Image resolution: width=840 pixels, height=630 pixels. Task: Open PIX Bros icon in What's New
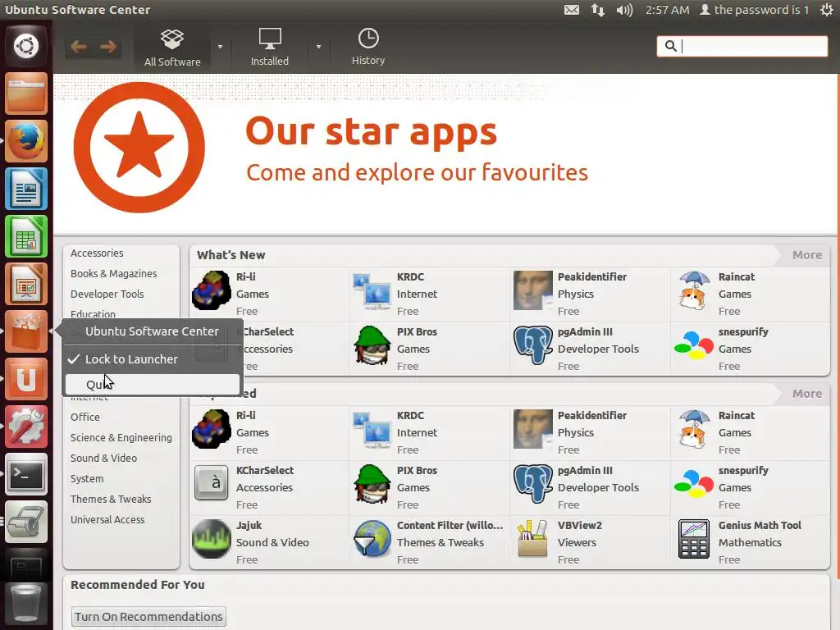[x=372, y=345]
